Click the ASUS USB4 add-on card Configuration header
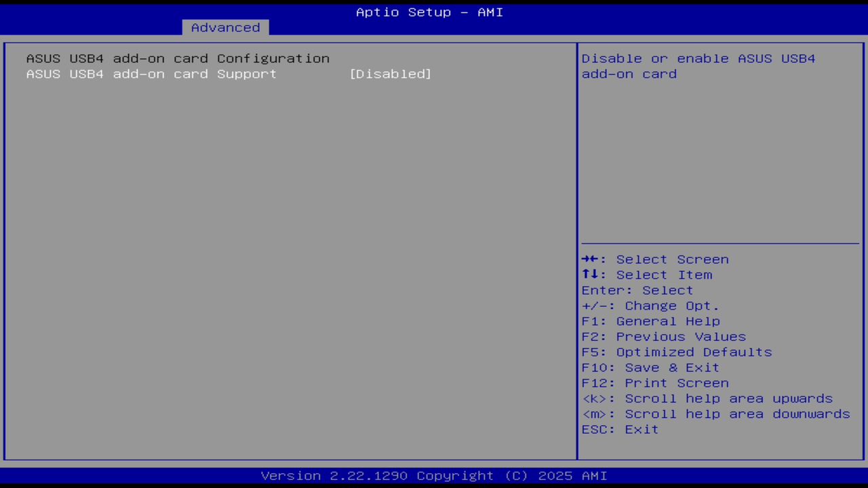868x488 pixels. pos(178,58)
